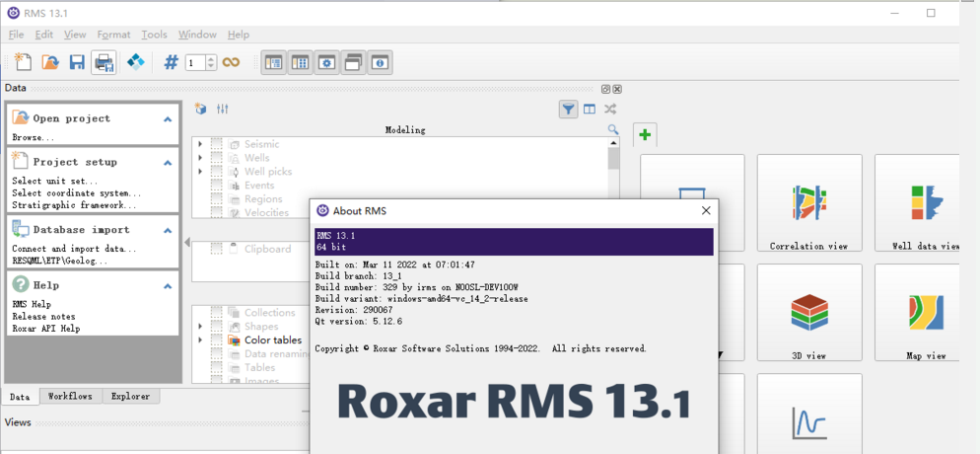Click the split columns view icon
Screen dimensions: 980x454
[590, 110]
